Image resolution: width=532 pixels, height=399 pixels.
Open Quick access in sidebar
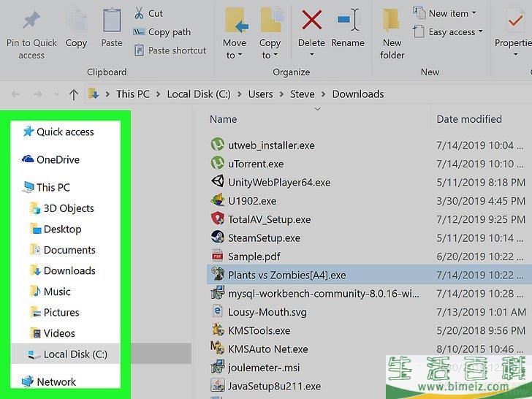(x=58, y=132)
